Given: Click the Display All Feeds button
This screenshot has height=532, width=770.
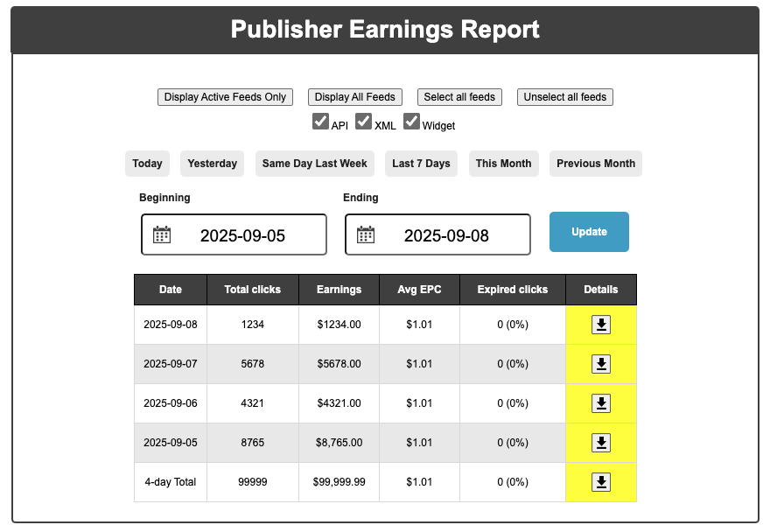Looking at the screenshot, I should [x=355, y=97].
